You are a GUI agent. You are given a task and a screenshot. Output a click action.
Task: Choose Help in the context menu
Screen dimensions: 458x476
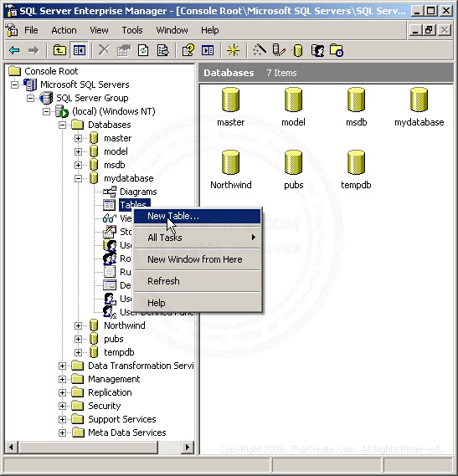198,303
